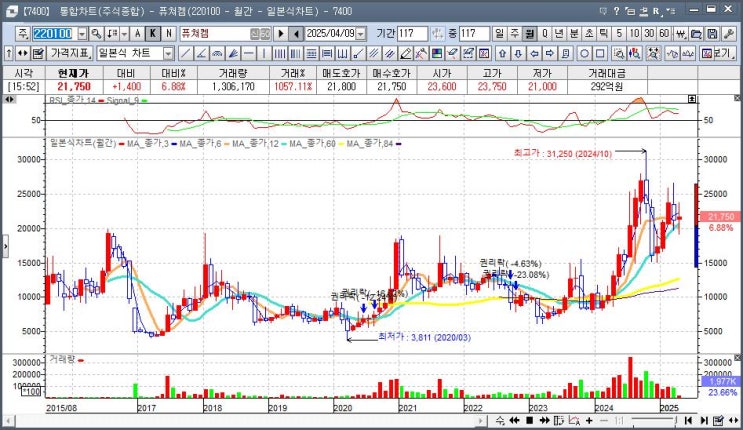Select the 30 minute interval
Screen dimensions: 743x430
coord(649,34)
